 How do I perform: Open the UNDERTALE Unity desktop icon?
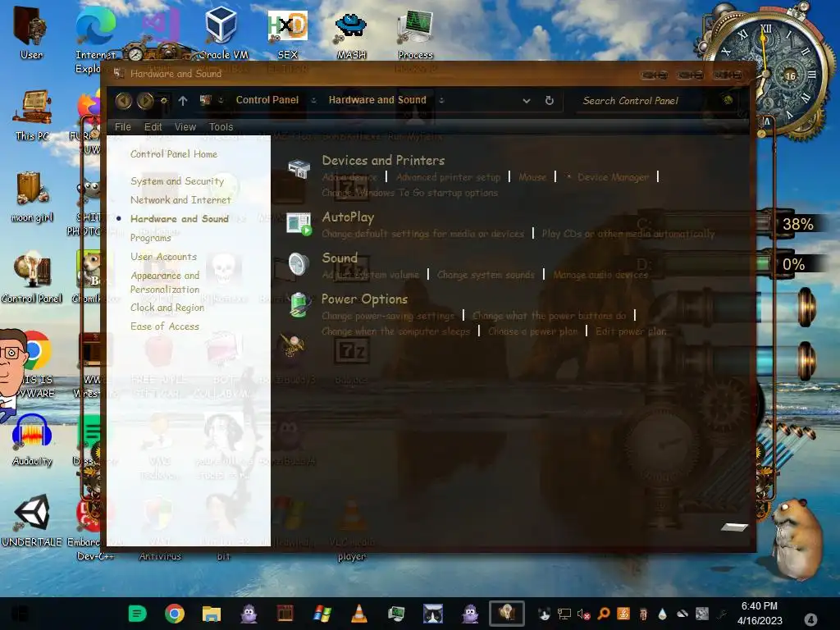pos(32,521)
